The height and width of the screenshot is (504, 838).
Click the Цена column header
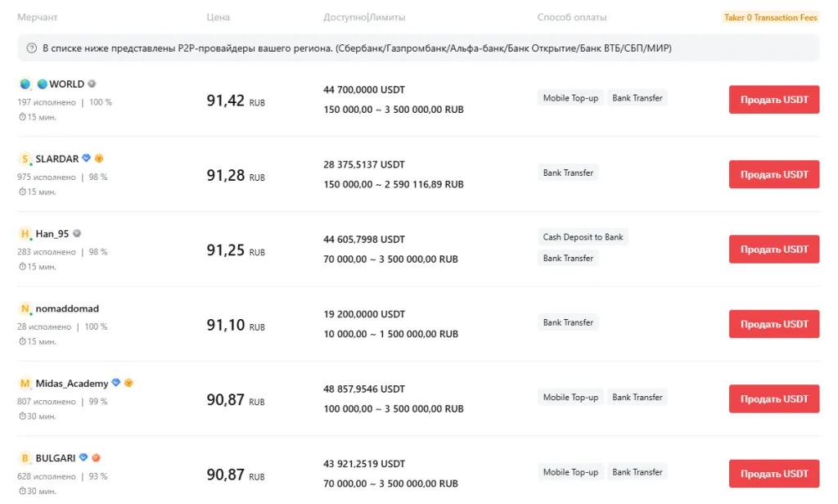click(x=219, y=17)
